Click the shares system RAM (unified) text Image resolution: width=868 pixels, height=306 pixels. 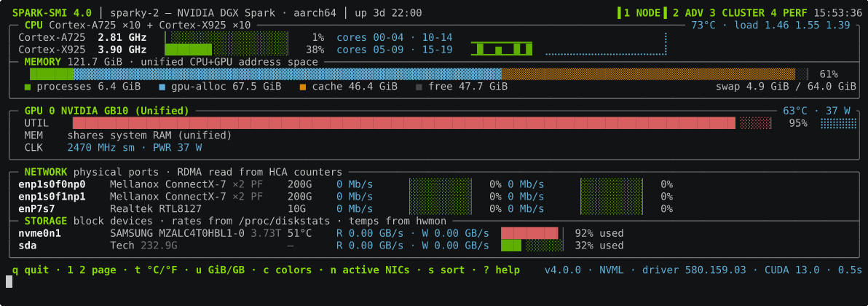point(149,136)
